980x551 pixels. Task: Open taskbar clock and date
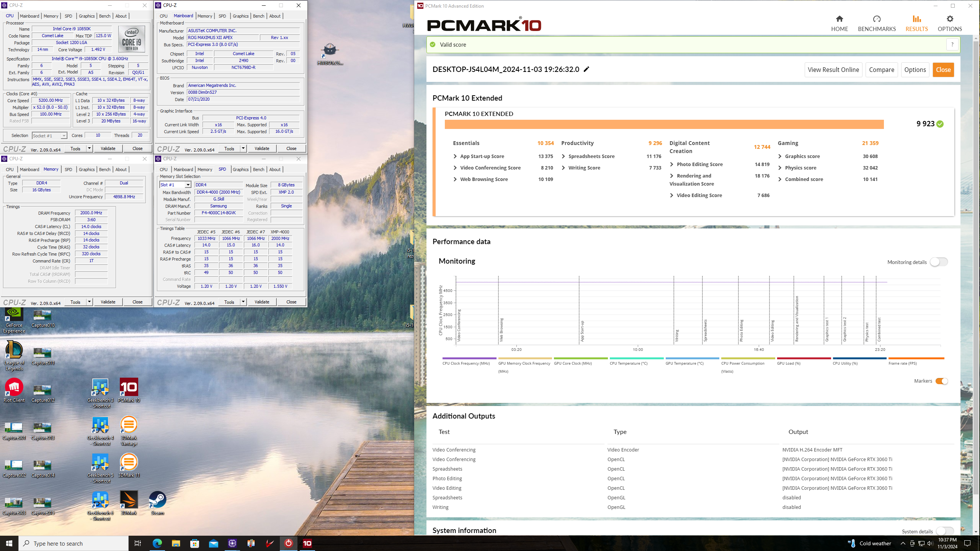(947, 543)
